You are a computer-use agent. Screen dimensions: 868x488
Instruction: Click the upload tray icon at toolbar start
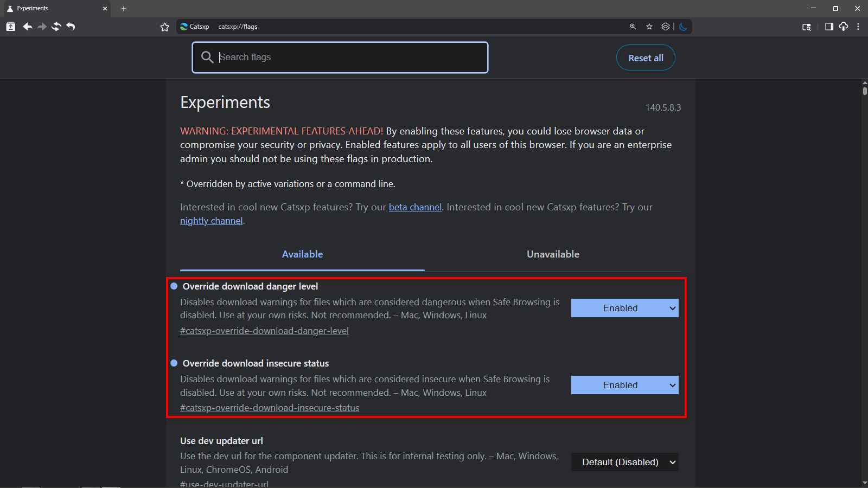[10, 27]
